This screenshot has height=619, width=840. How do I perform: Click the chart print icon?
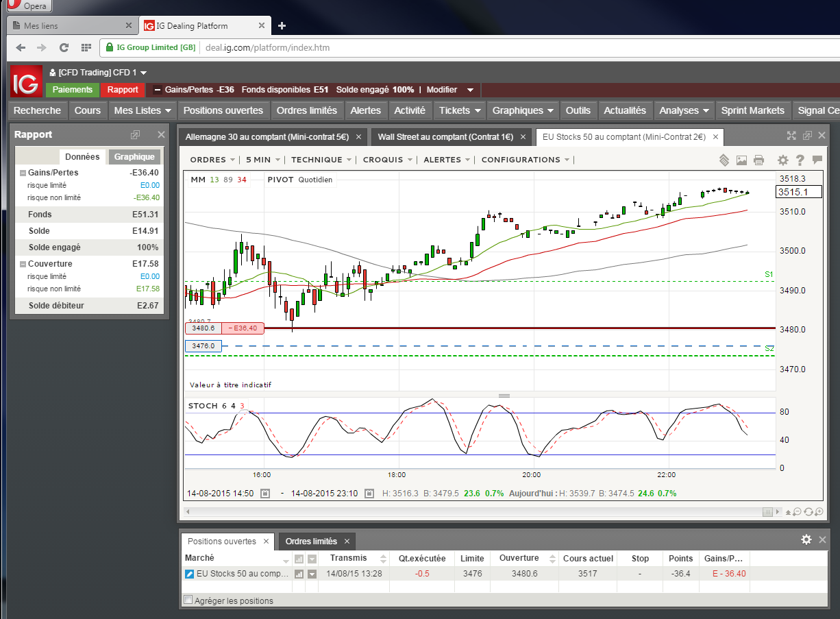[758, 160]
